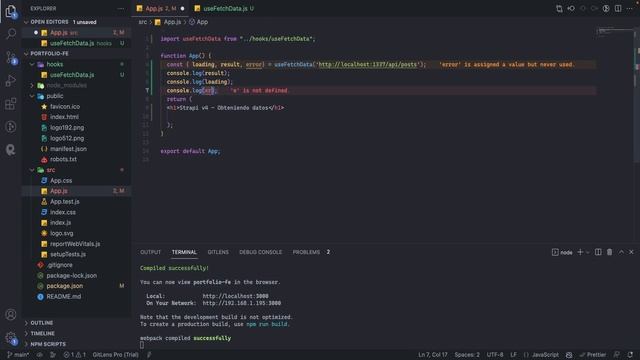Click the JavaScript language mode in the status bar
The image size is (640, 360).
[x=541, y=355]
